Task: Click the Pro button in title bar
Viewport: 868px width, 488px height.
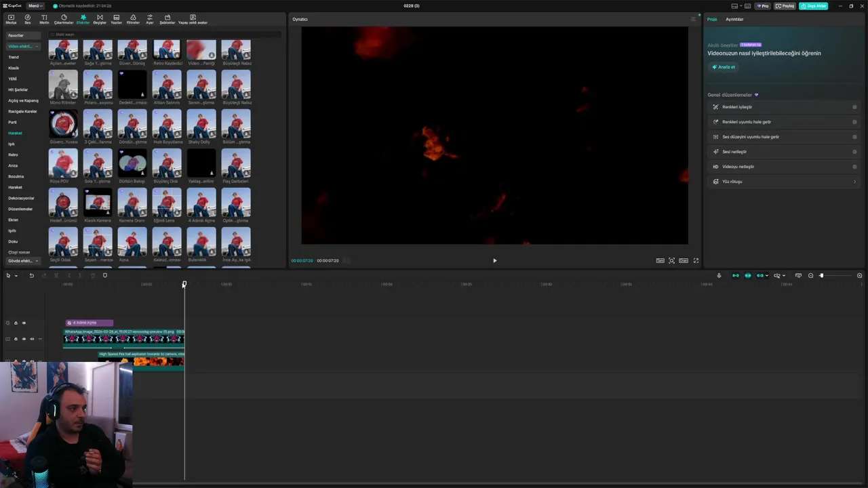Action: [x=764, y=6]
